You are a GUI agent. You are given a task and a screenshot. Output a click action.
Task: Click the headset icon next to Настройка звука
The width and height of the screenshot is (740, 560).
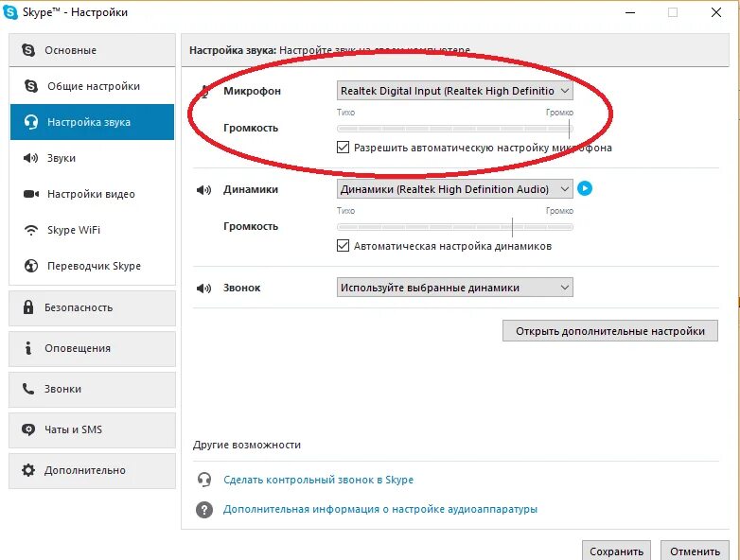tap(31, 122)
